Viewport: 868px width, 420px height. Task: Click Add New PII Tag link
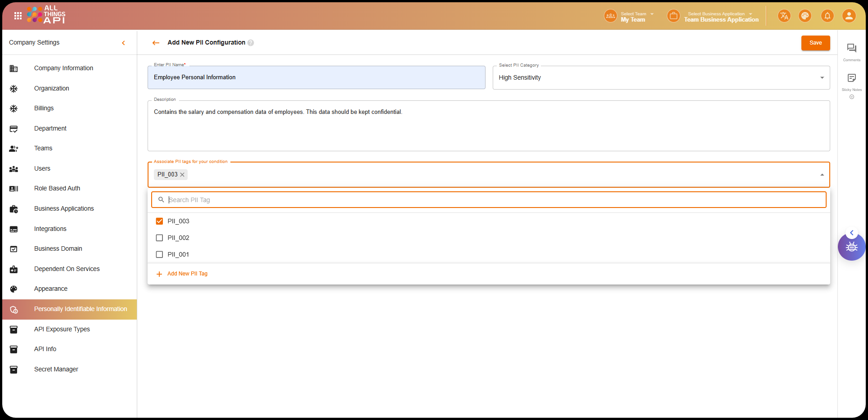click(x=187, y=274)
